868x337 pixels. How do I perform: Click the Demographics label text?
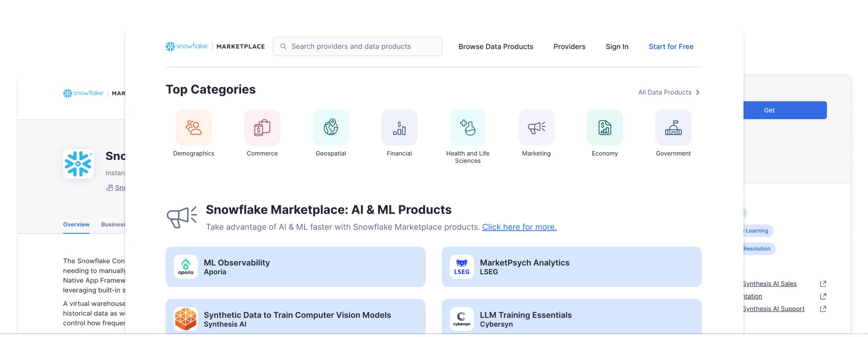(x=193, y=154)
